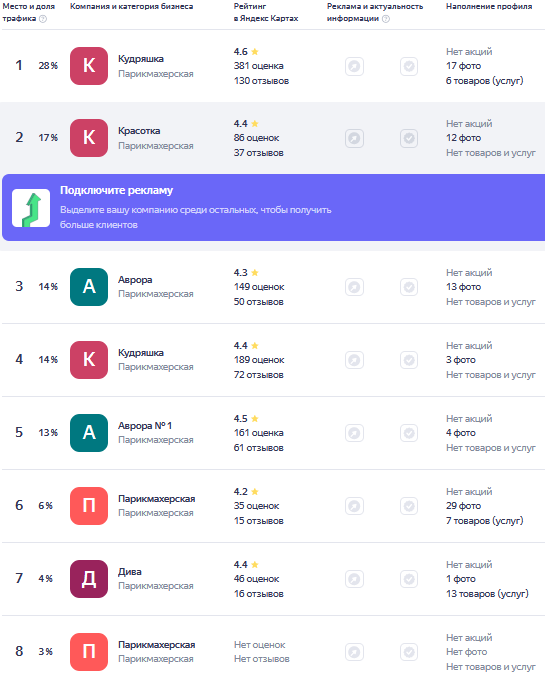
Task: Click the maroon Д avatar of Дива
Action: tap(89, 579)
